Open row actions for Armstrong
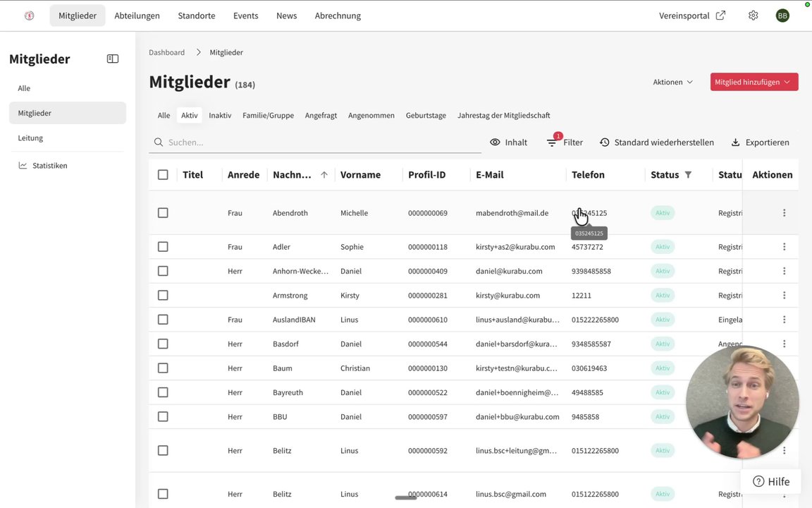The image size is (812, 508). [784, 296]
